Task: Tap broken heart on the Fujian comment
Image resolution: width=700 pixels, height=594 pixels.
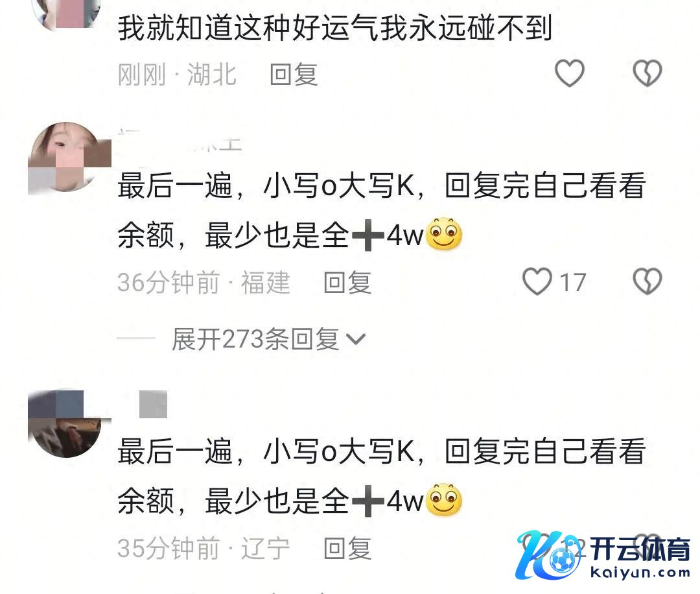Action: pyautogui.click(x=647, y=281)
